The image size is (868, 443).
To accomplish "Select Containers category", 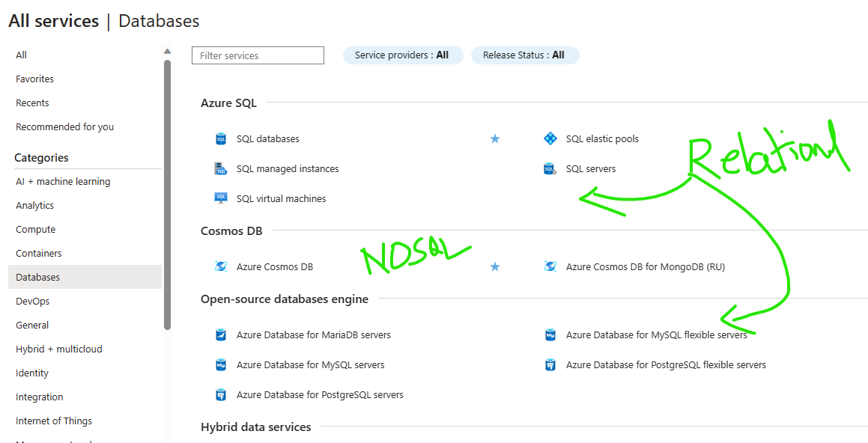I will [39, 253].
